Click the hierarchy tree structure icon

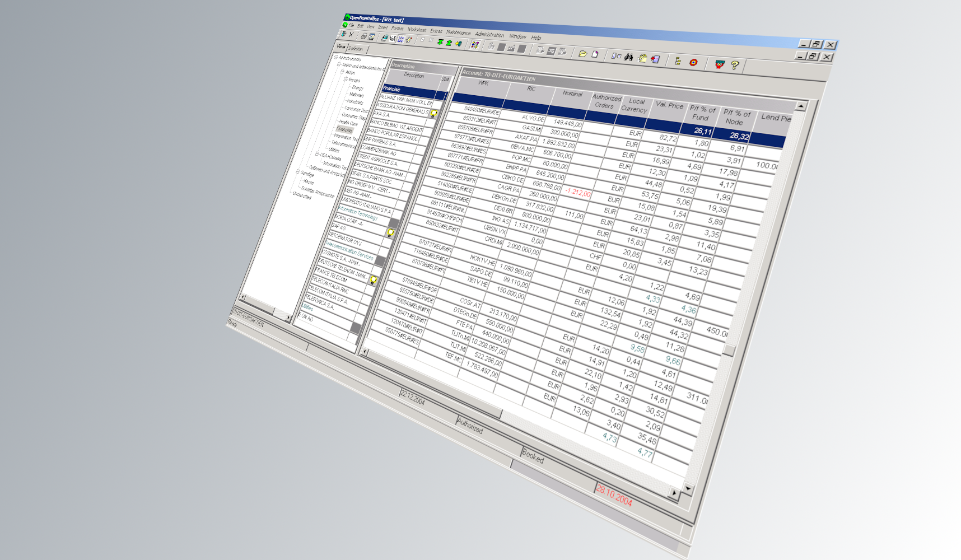point(678,61)
